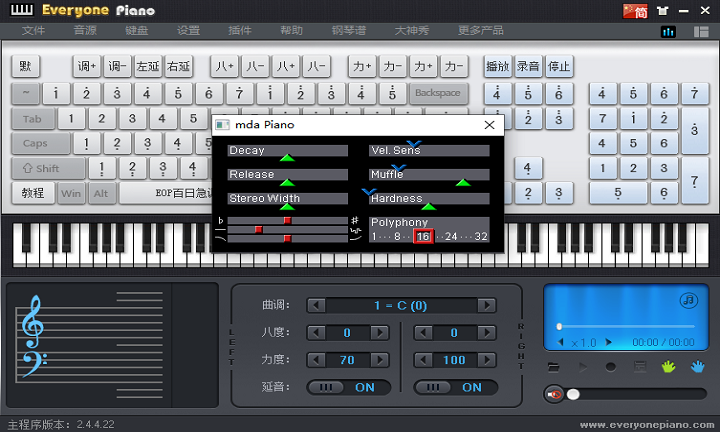Select Polyphony value 16
The height and width of the screenshot is (432, 720).
click(x=423, y=236)
